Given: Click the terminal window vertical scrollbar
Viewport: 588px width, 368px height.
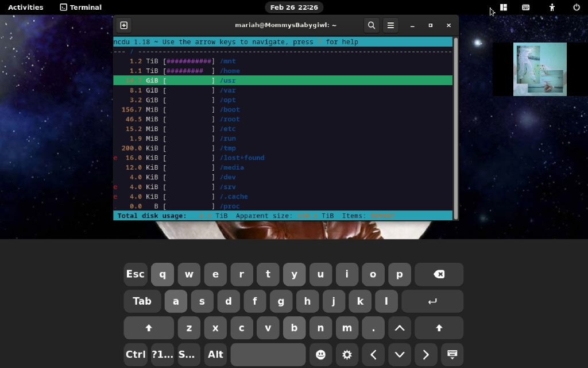Looking at the screenshot, I should click(456, 126).
